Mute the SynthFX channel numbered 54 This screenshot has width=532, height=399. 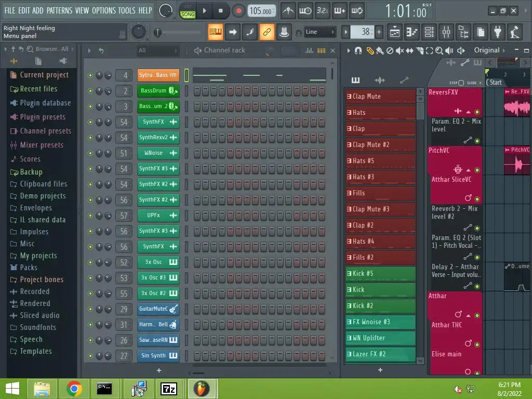point(90,122)
